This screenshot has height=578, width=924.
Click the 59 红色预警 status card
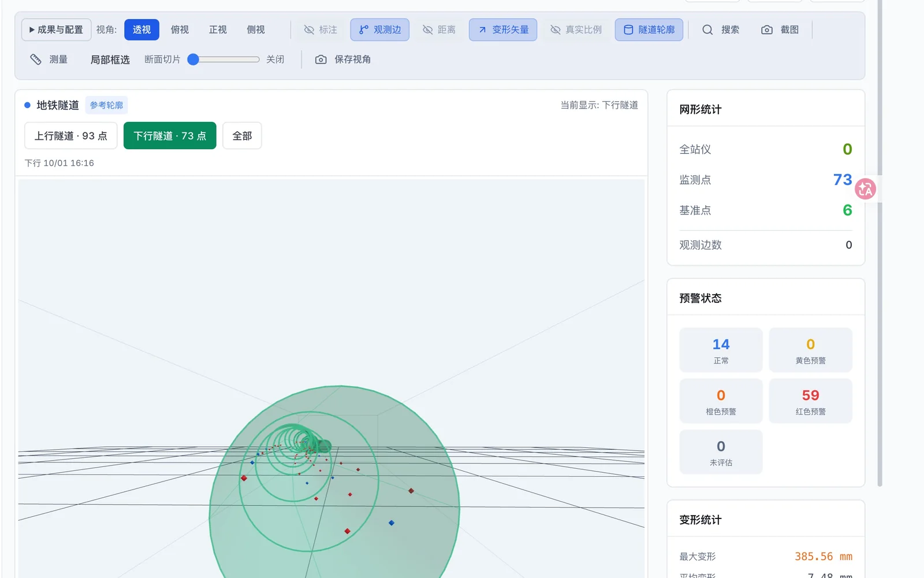[810, 401]
